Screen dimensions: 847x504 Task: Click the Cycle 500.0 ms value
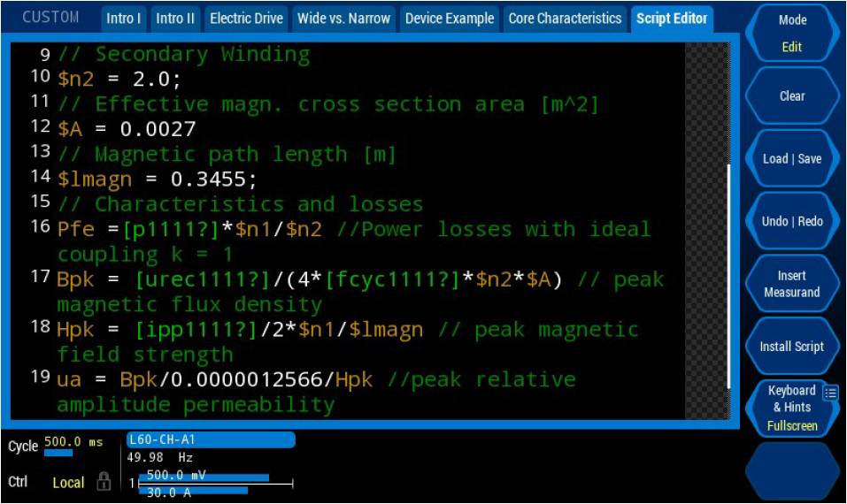tap(73, 442)
